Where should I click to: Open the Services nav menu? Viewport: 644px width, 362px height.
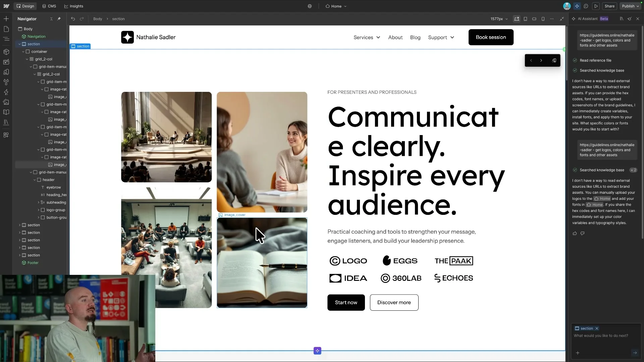[367, 38]
